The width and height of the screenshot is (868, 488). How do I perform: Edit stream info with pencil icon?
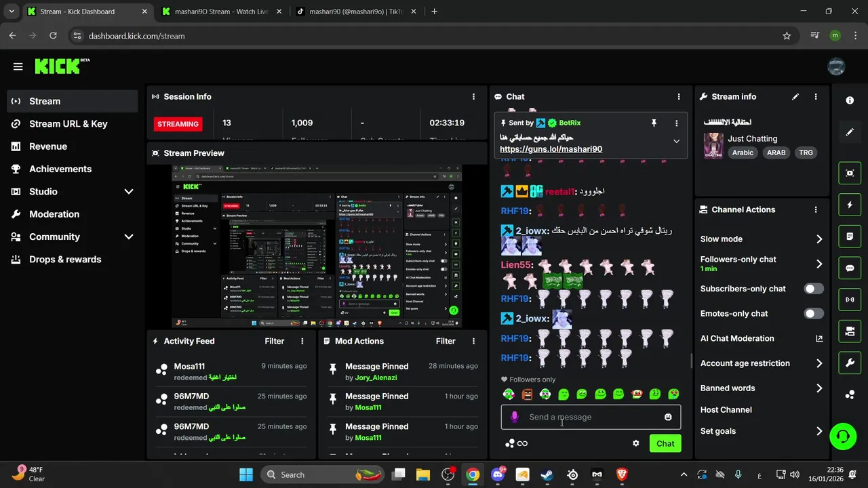(795, 97)
